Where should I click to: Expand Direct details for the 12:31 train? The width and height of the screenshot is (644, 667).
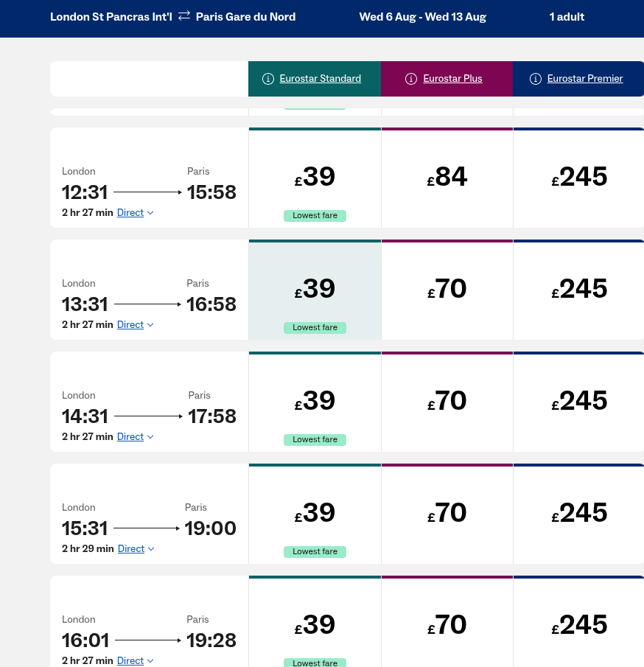coord(136,213)
